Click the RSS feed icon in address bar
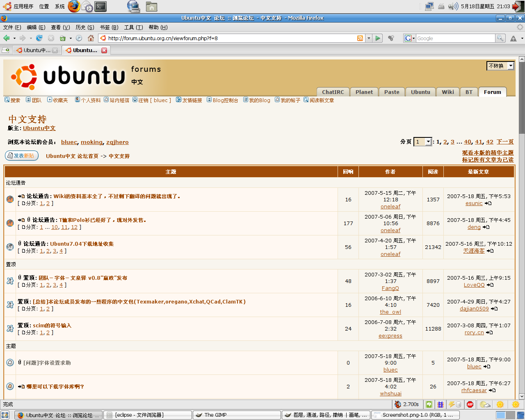The image size is (525, 420). pos(360,38)
